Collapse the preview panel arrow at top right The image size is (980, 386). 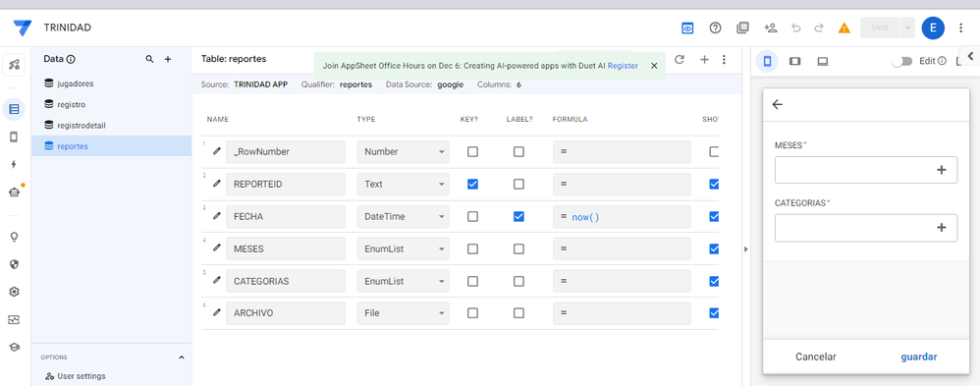click(x=970, y=56)
